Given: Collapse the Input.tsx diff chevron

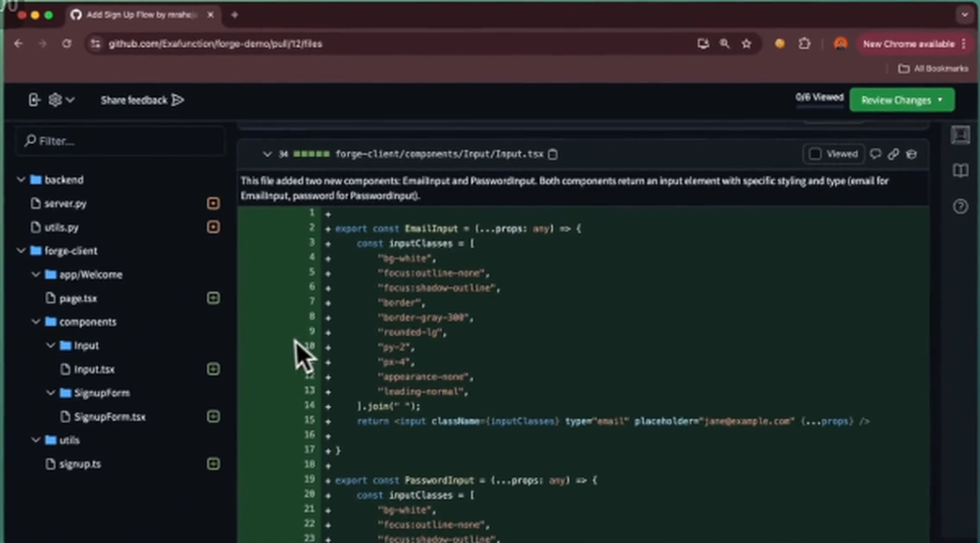Looking at the screenshot, I should click(267, 154).
